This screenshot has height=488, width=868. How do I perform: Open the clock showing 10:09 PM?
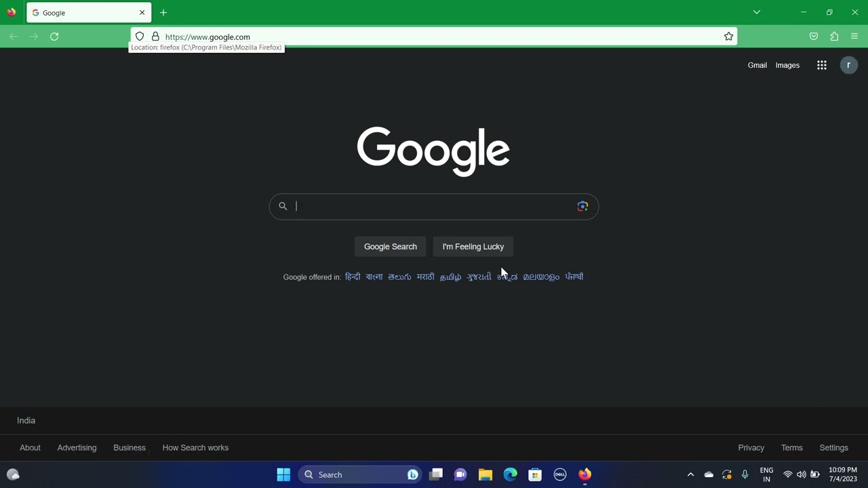coord(843,474)
